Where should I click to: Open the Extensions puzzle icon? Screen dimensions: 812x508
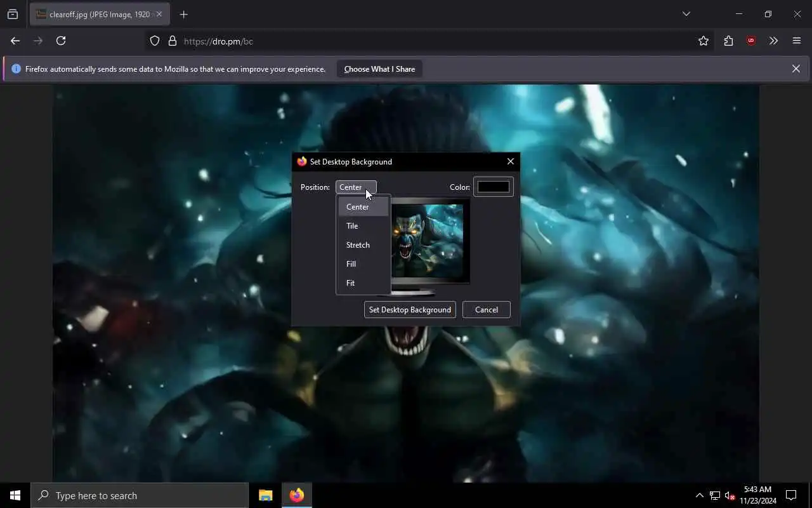(728, 41)
